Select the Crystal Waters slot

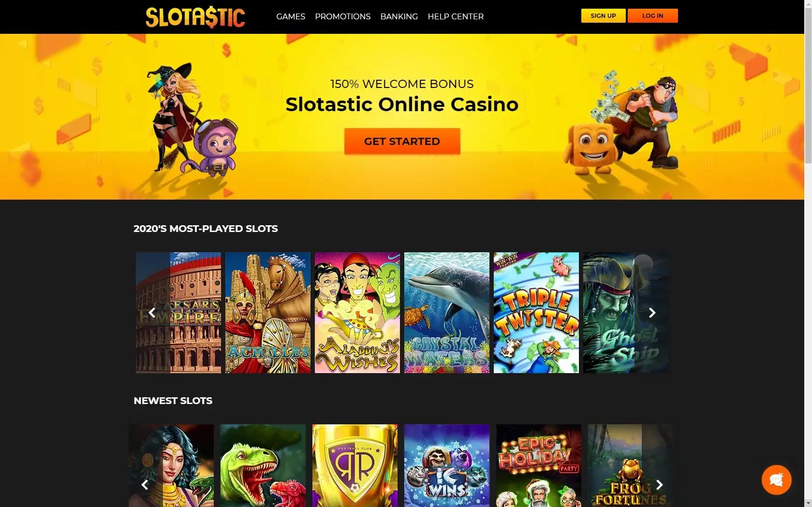tap(447, 313)
